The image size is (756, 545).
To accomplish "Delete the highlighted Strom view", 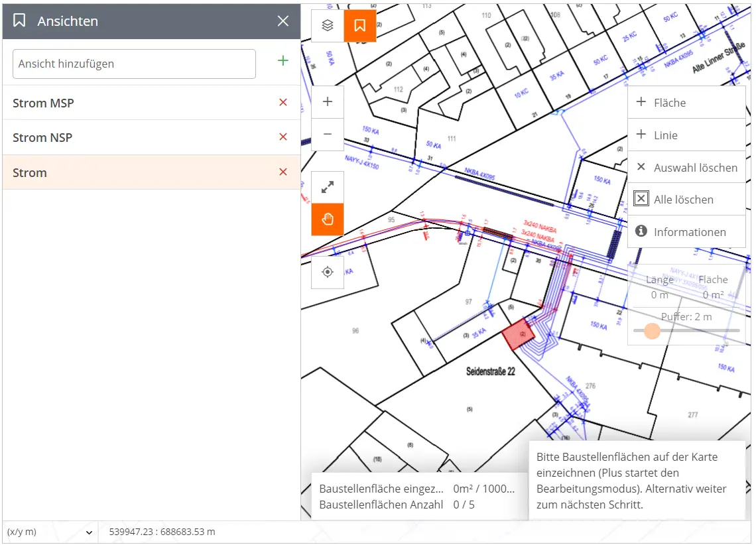I will tap(283, 172).
